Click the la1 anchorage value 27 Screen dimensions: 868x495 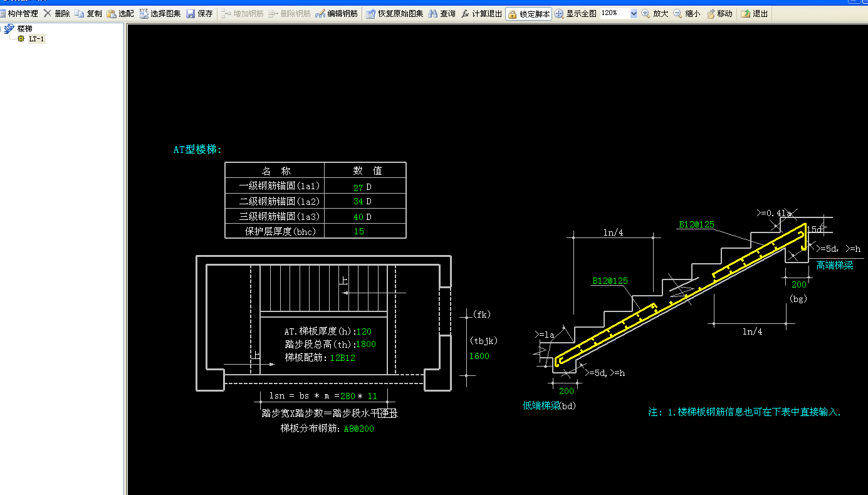pos(358,187)
